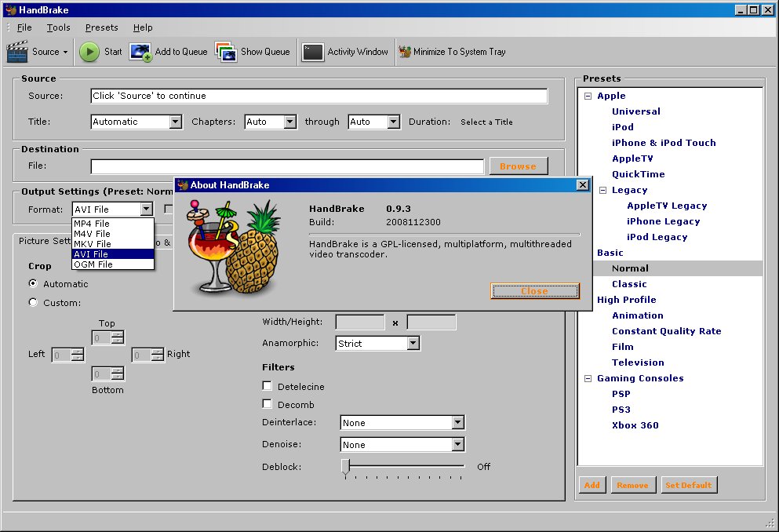Click the HandBrake title bar logo icon
779x532 pixels.
11,10
